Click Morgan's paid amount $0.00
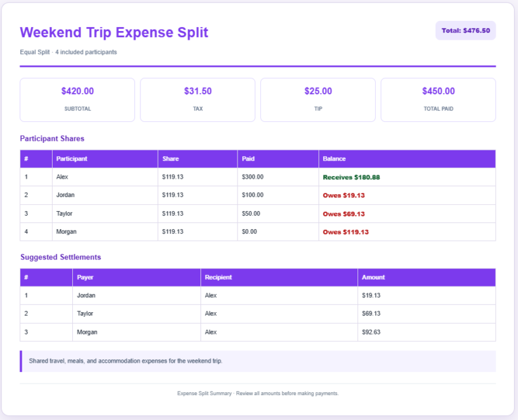 click(250, 232)
